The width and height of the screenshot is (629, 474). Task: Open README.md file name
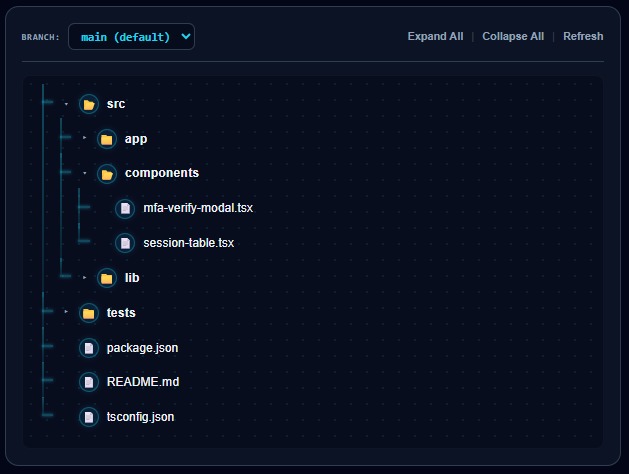pyautogui.click(x=143, y=382)
